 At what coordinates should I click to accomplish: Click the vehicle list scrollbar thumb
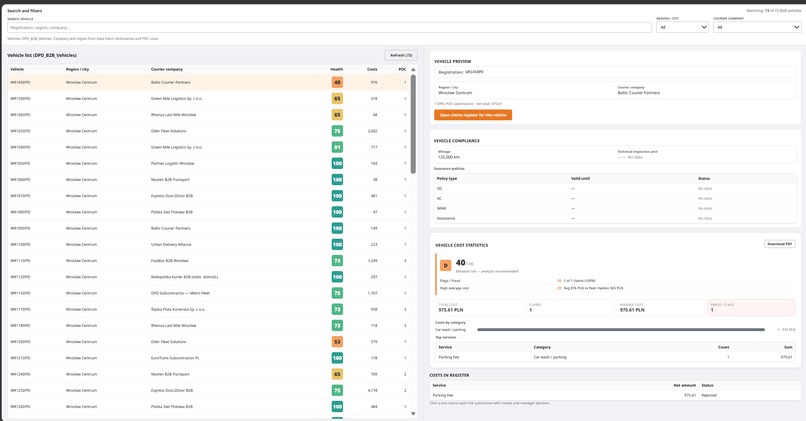413,124
